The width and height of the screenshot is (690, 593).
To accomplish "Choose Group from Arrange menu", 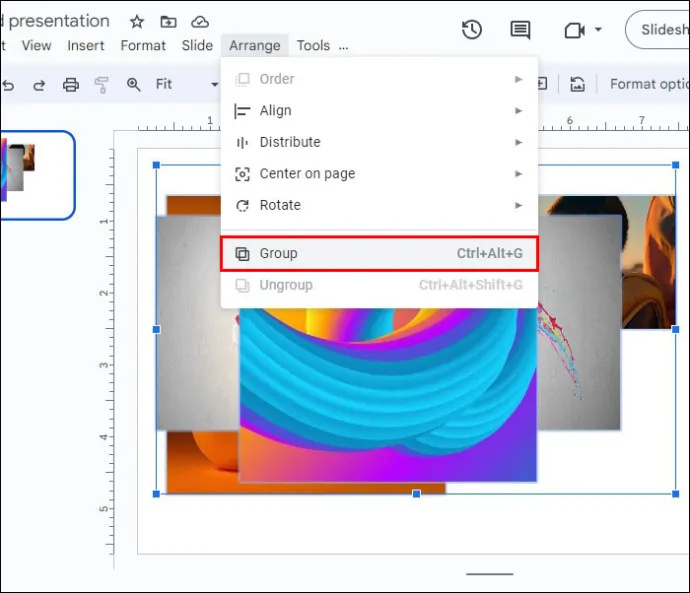I will pyautogui.click(x=379, y=253).
